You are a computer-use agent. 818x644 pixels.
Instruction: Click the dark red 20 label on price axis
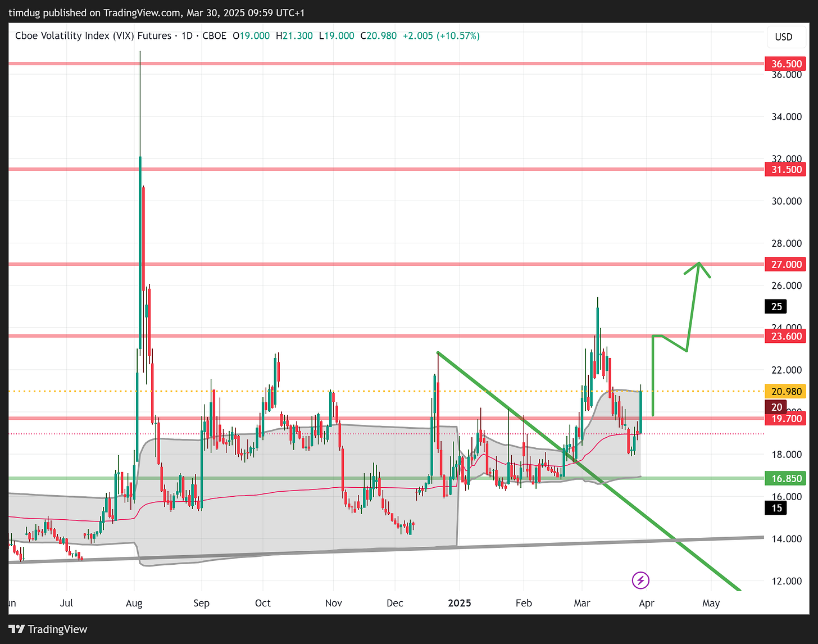[x=776, y=407]
